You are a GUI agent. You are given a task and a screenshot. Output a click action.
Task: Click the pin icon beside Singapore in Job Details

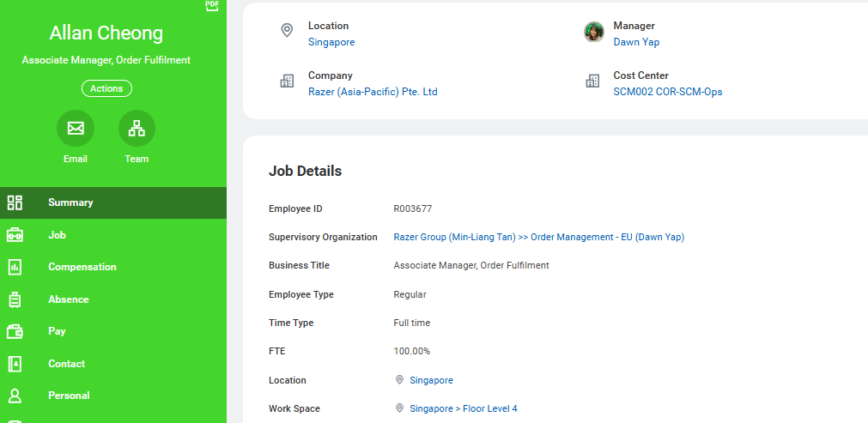(400, 380)
